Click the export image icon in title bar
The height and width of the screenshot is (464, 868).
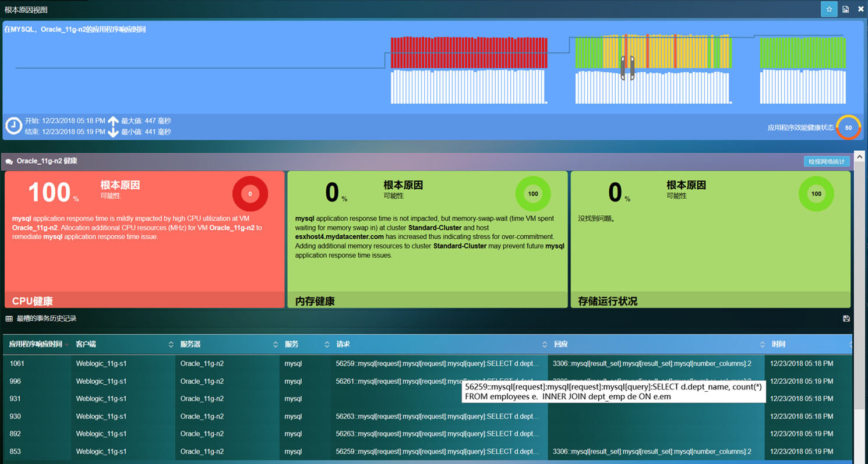[x=846, y=9]
